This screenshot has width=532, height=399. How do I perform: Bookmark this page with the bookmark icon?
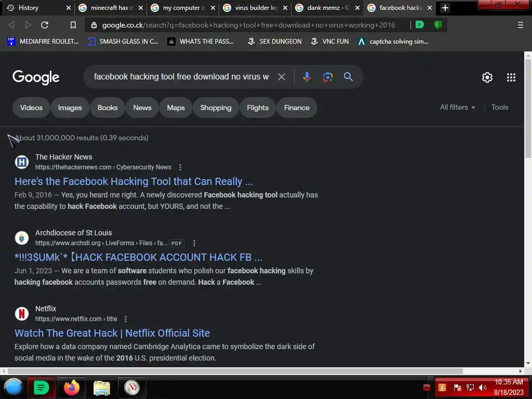(73, 25)
